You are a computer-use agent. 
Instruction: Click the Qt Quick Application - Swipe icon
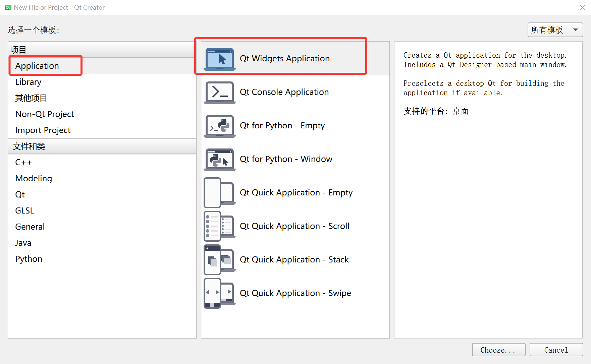(x=220, y=293)
